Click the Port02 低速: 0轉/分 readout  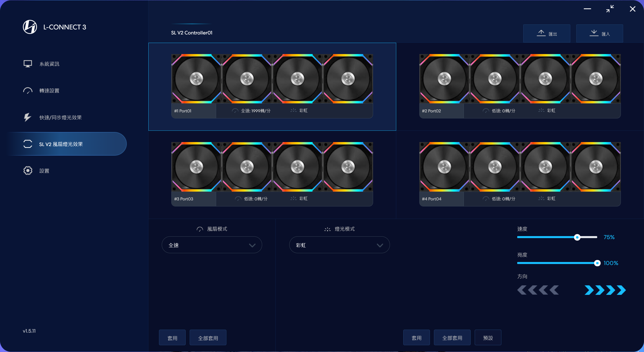coord(504,111)
